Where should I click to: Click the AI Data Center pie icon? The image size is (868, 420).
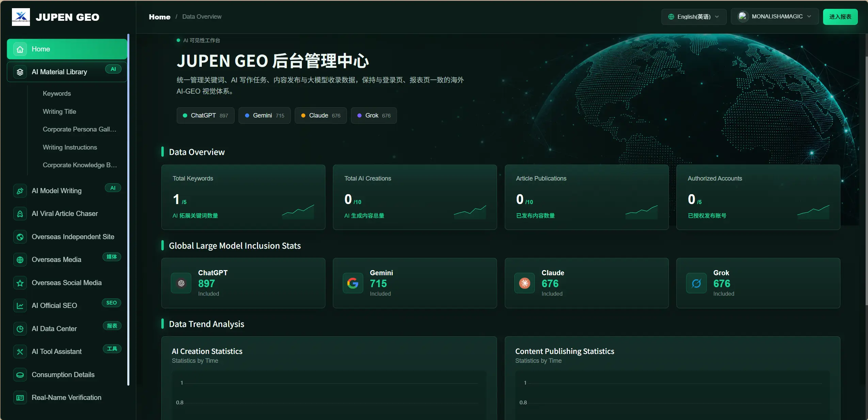(20, 329)
